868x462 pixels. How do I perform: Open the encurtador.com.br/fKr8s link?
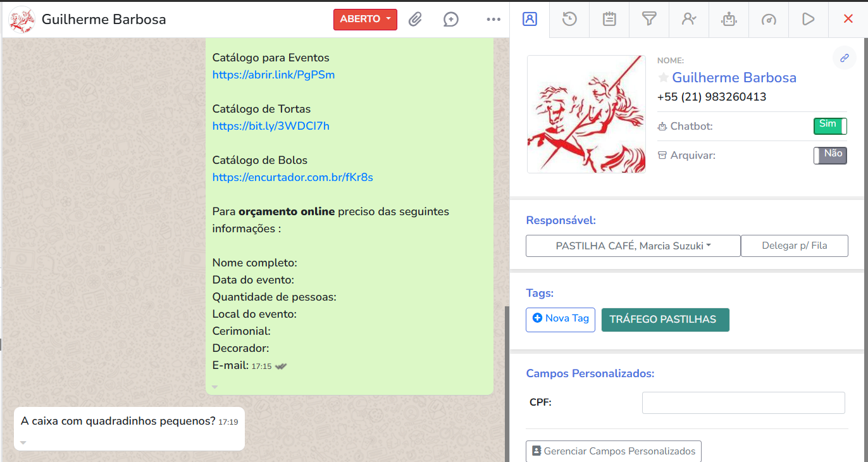click(293, 177)
